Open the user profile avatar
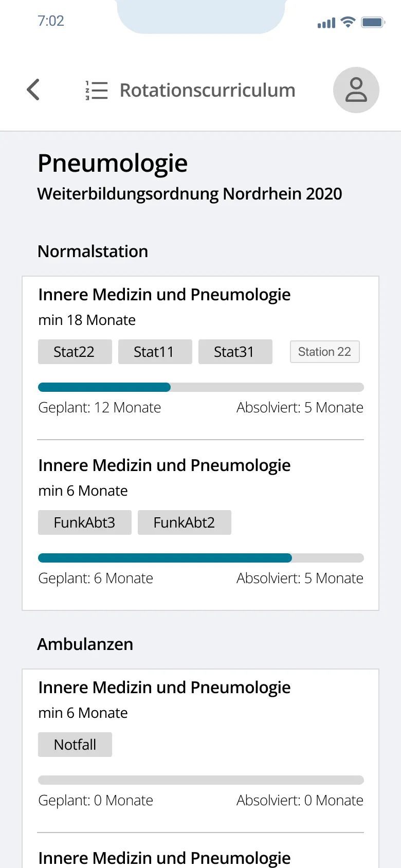The height and width of the screenshot is (868, 401). pyautogui.click(x=356, y=90)
